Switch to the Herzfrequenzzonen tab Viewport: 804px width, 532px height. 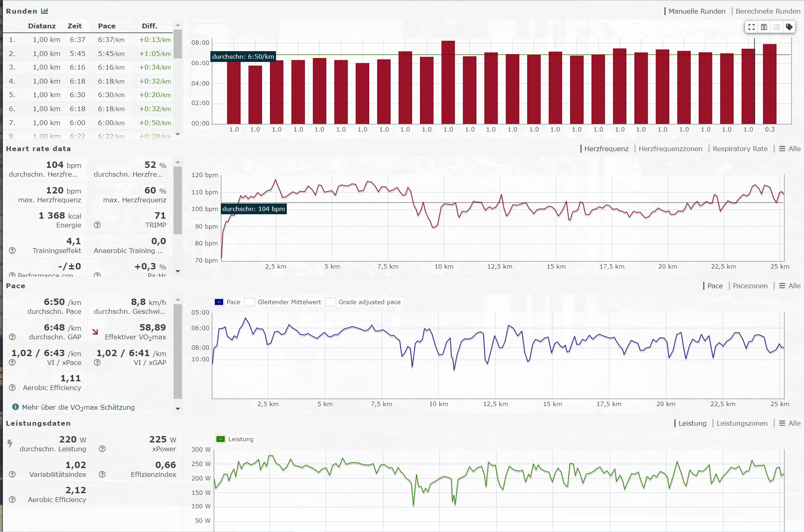point(670,149)
